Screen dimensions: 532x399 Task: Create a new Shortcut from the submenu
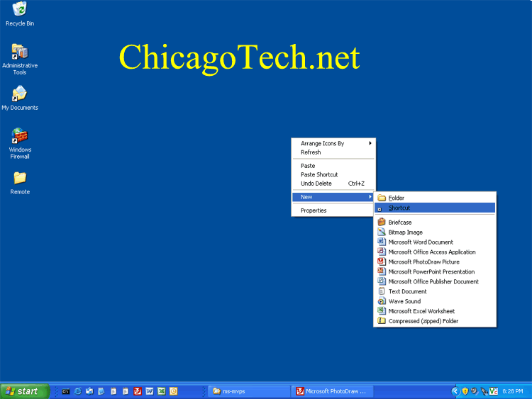pyautogui.click(x=435, y=208)
